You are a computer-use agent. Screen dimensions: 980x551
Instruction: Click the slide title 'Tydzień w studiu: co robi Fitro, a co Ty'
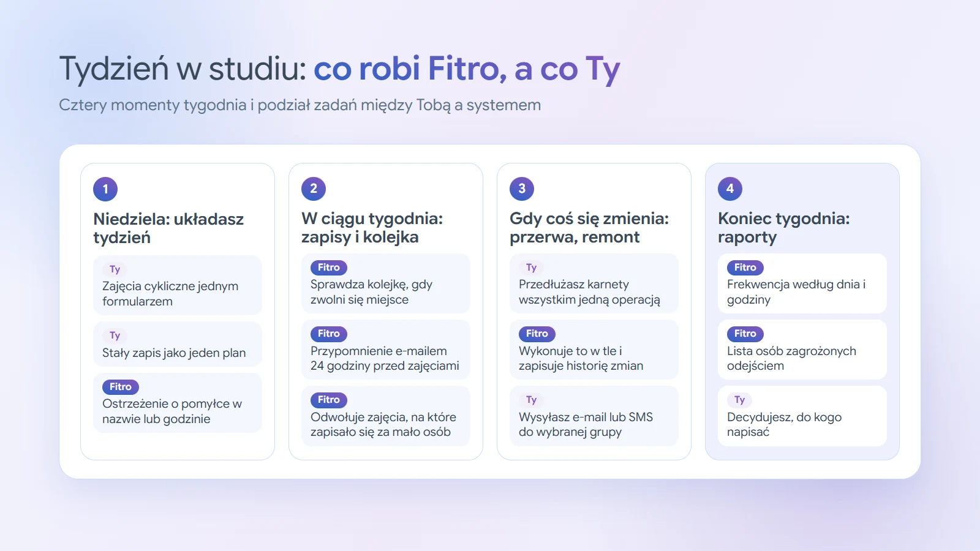pos(340,69)
